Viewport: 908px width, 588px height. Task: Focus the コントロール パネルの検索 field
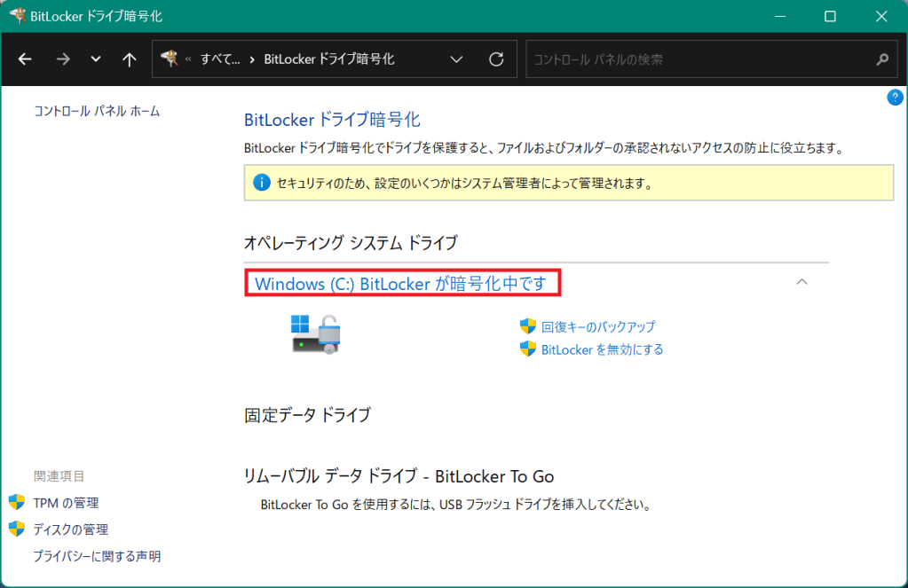697,59
